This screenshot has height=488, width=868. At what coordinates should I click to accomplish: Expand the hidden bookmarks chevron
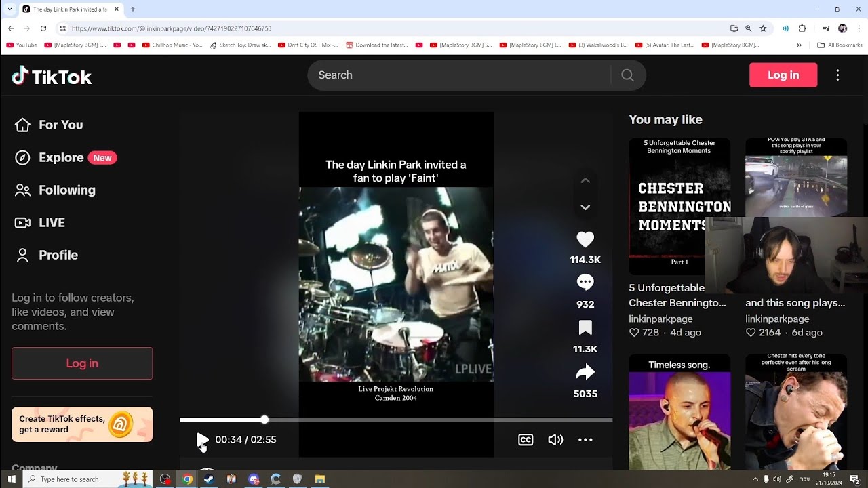click(x=799, y=45)
